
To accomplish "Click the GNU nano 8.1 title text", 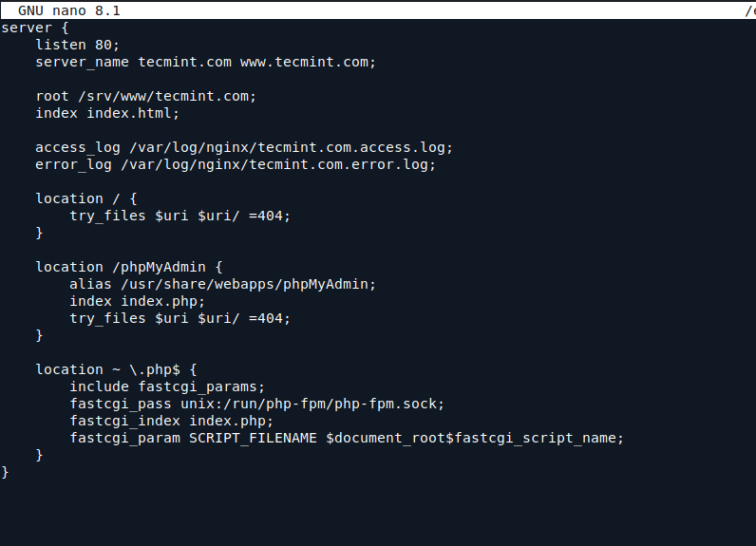I will point(69,10).
